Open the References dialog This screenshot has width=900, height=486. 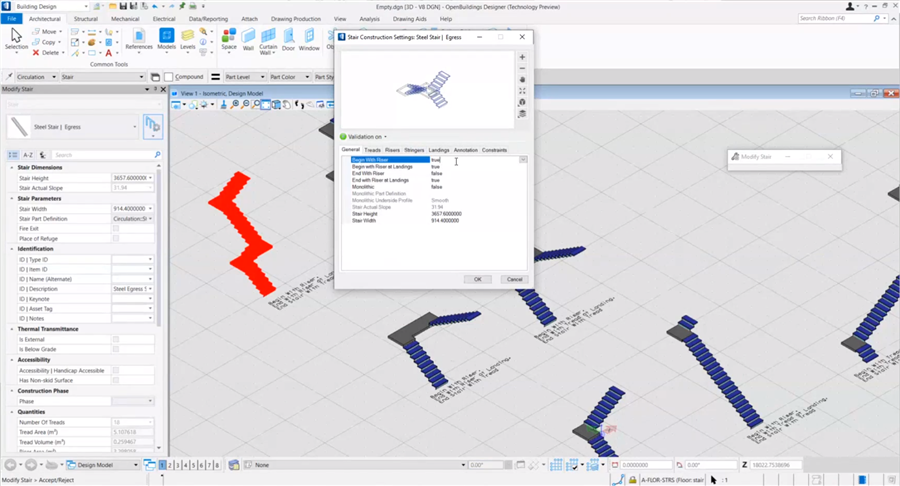(139, 40)
